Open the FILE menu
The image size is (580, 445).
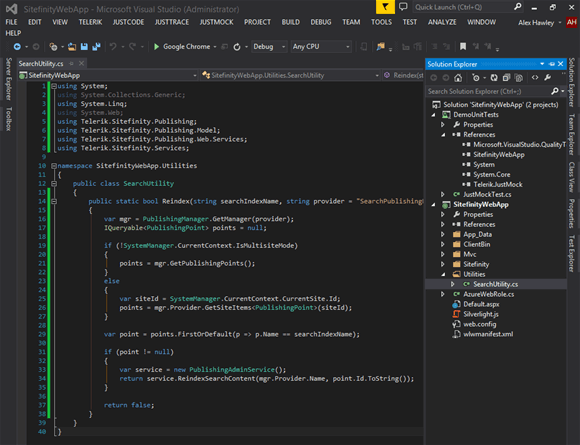[11, 22]
